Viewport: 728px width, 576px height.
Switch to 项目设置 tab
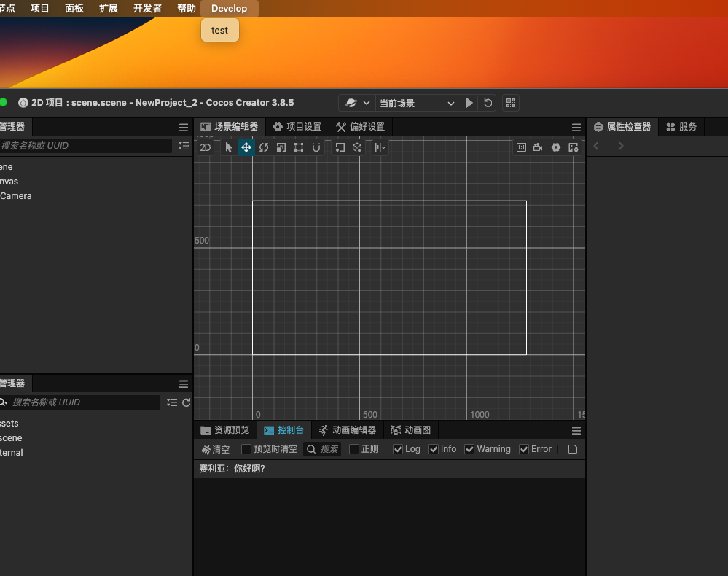click(297, 127)
